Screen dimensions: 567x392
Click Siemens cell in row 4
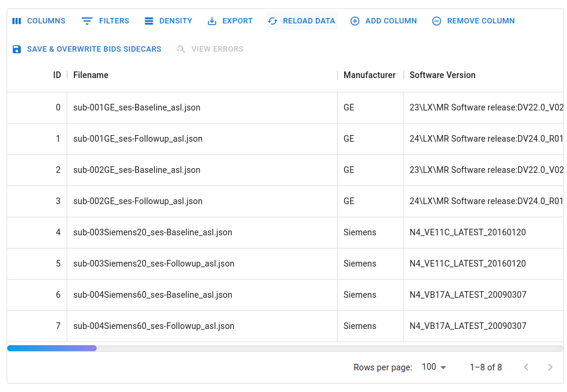click(370, 233)
